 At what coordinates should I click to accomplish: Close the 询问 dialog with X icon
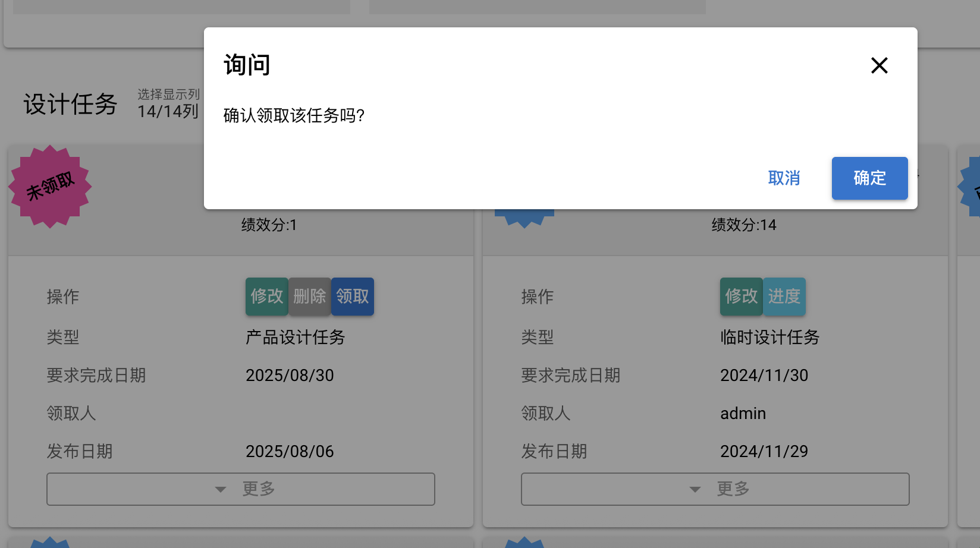879,65
